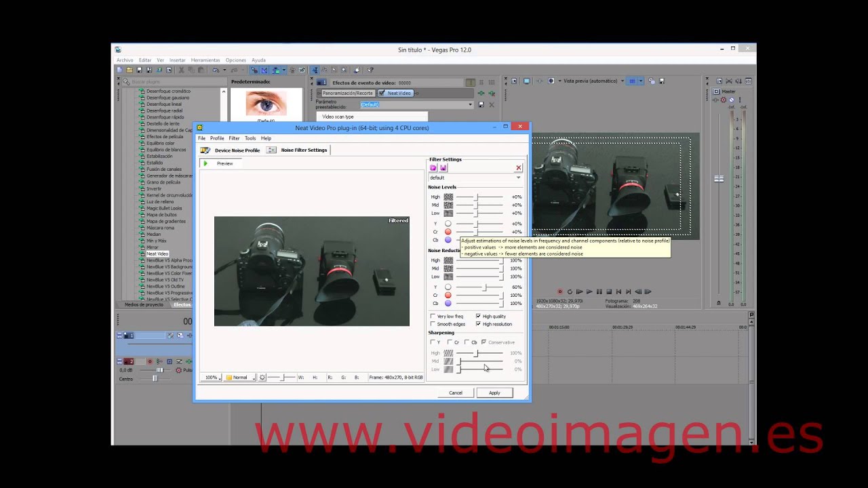Open the File menu in Neat Video
868x488 pixels.
201,138
